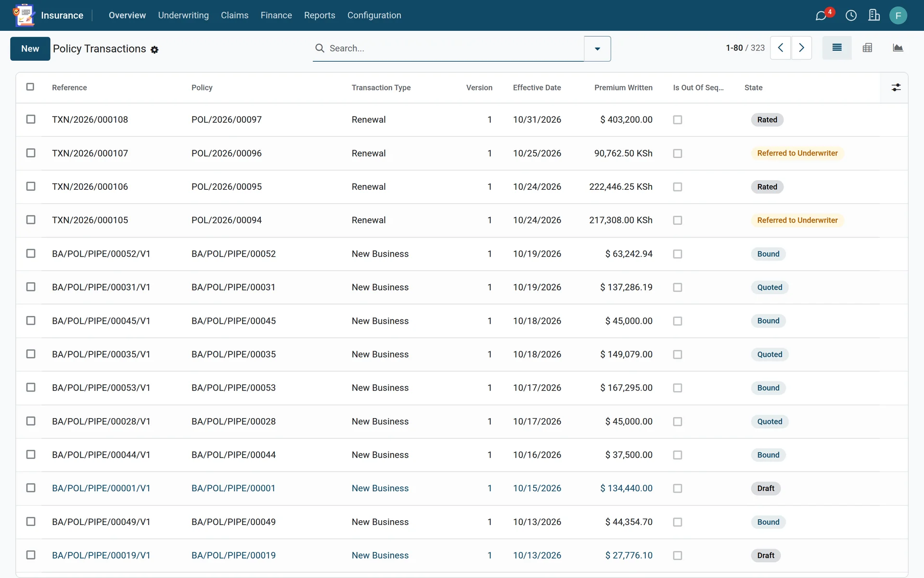The height and width of the screenshot is (578, 924).
Task: Click the Referred to Underwriter badge for TXN/2026/000105
Action: [x=797, y=220]
